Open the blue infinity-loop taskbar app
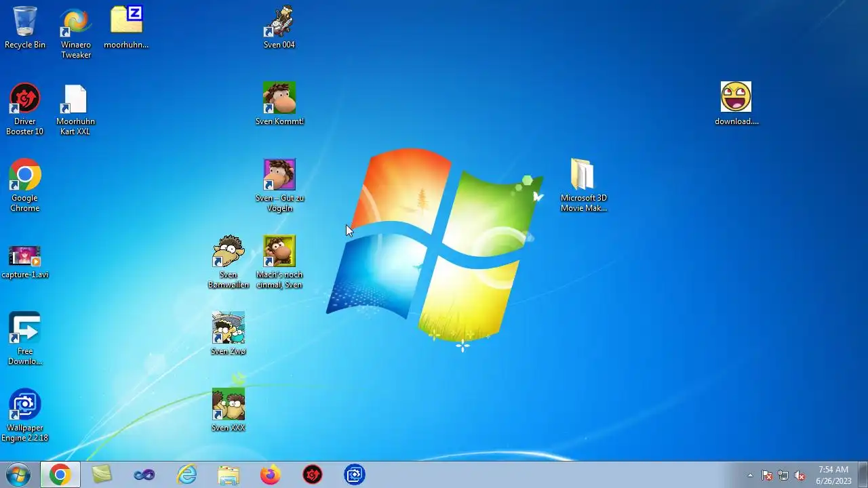This screenshot has height=488, width=868. coord(144,474)
